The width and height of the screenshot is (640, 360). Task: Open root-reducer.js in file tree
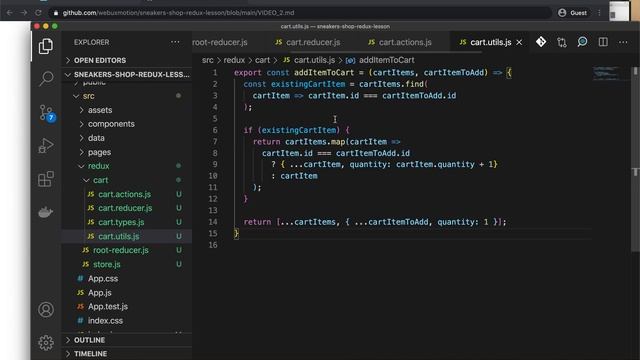(127, 250)
